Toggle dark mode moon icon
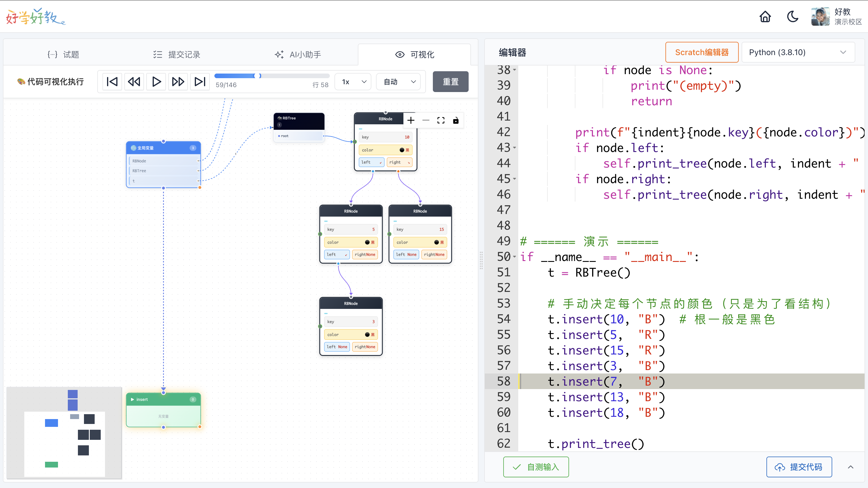 pos(792,16)
